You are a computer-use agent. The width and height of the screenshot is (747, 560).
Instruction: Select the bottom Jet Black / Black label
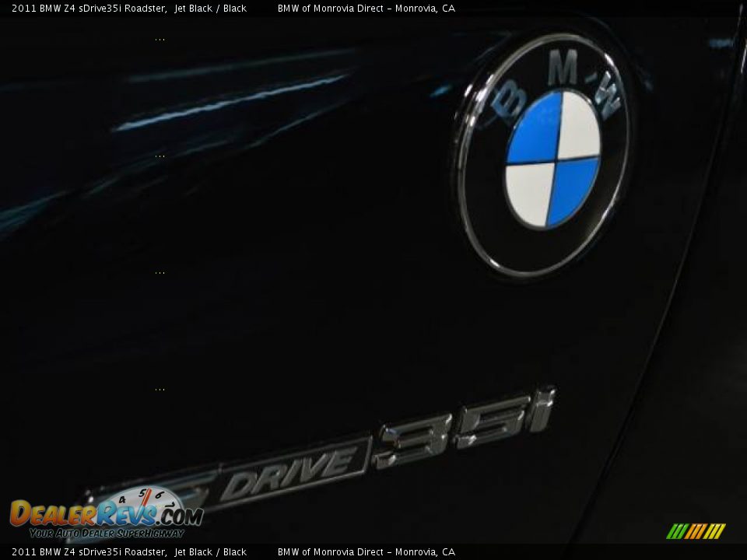(x=211, y=551)
